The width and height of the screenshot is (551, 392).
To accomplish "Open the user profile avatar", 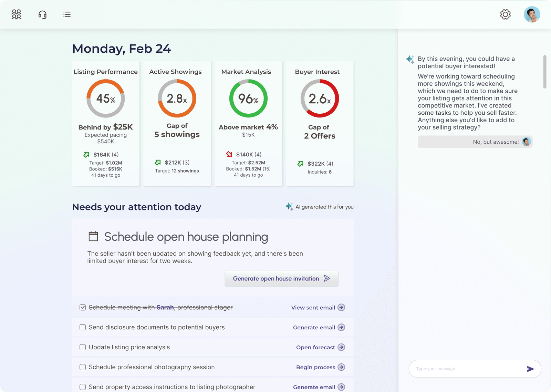I will pos(532,14).
